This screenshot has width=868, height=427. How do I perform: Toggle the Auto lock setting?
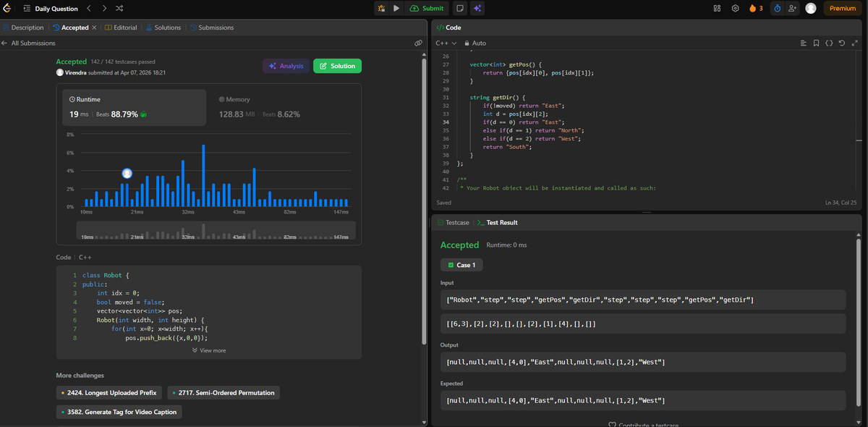475,43
